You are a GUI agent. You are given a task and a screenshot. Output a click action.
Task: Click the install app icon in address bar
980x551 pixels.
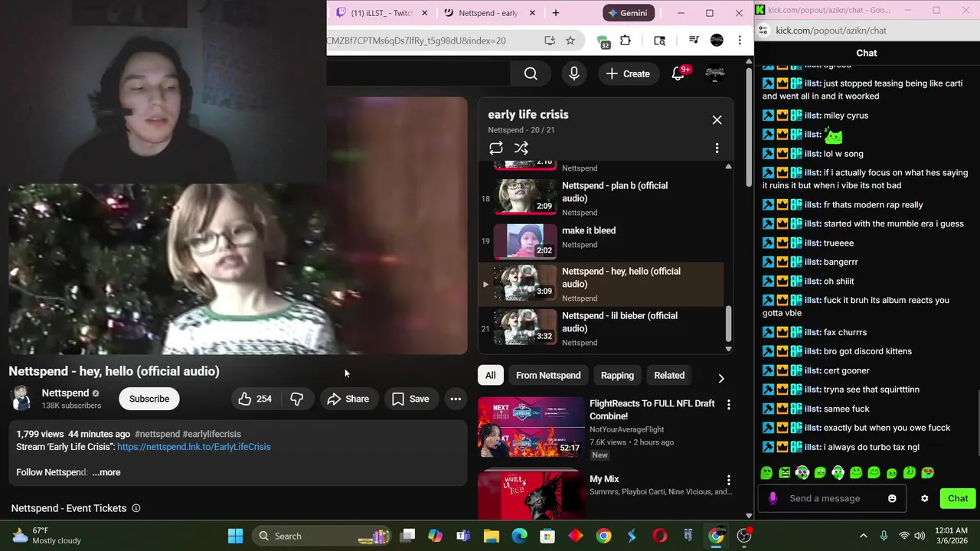tap(550, 41)
